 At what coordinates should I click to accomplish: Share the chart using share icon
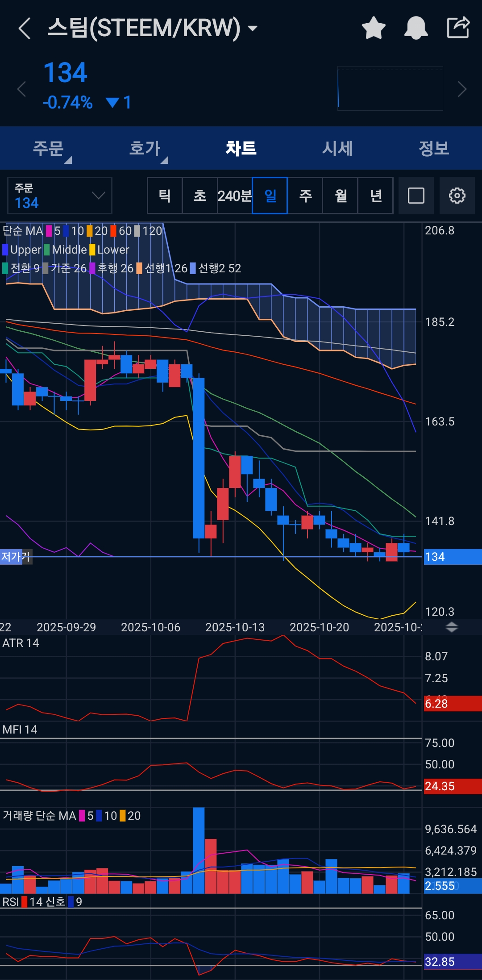coord(458,27)
